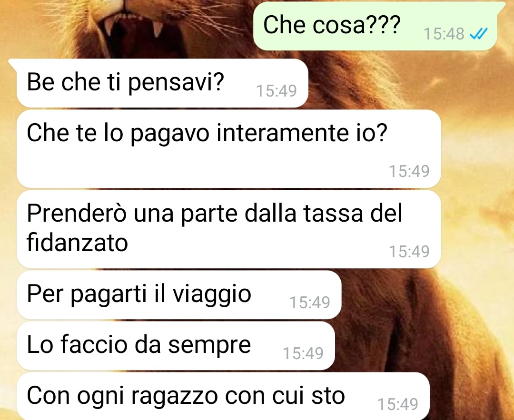Tap timestamp beside "Lo faccio da sempre"
The width and height of the screenshot is (514, 420).
[x=303, y=353]
